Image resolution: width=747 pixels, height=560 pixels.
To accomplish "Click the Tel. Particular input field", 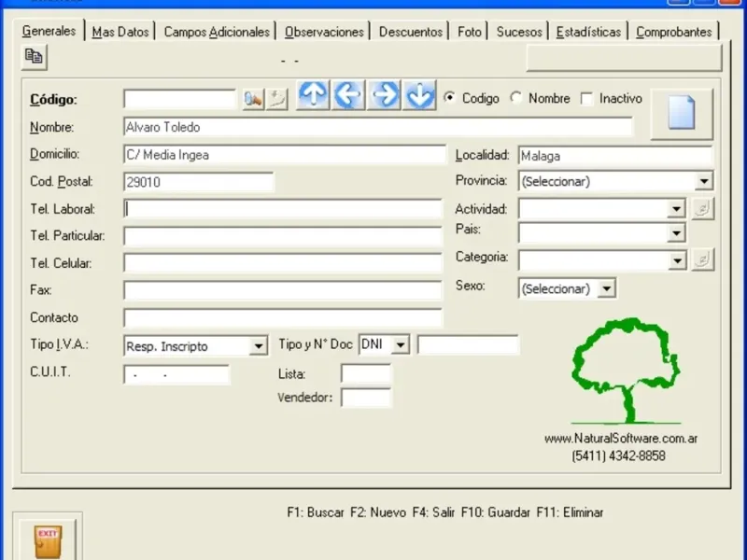I will (x=283, y=236).
